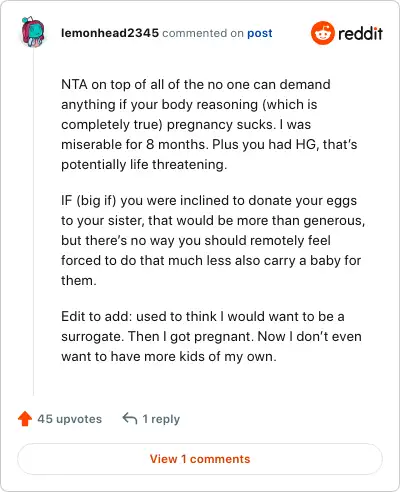
Task: Click the orange upvote arrow icon
Action: coord(25,419)
